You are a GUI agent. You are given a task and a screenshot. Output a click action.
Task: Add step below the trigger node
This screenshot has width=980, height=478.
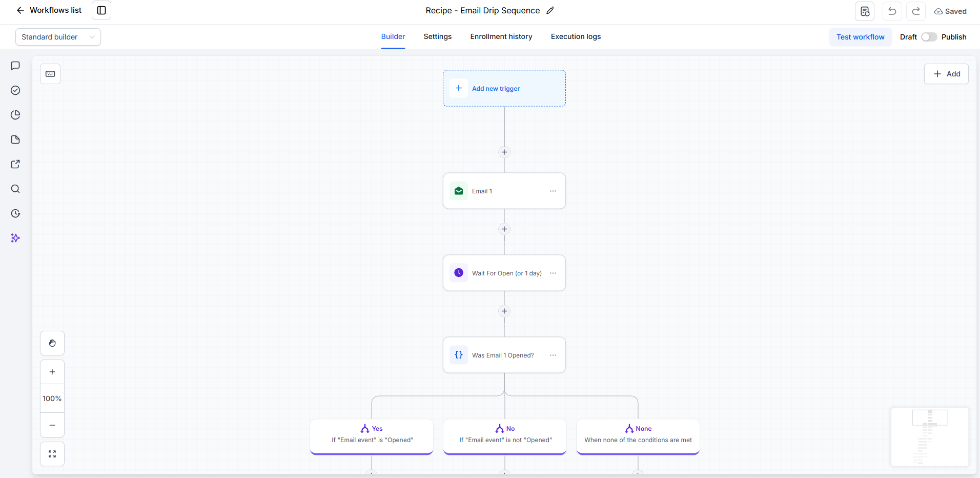(x=504, y=152)
